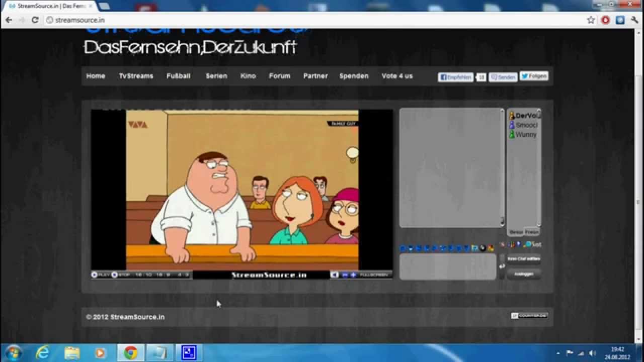Open the Chrome wrench menu

634,20
